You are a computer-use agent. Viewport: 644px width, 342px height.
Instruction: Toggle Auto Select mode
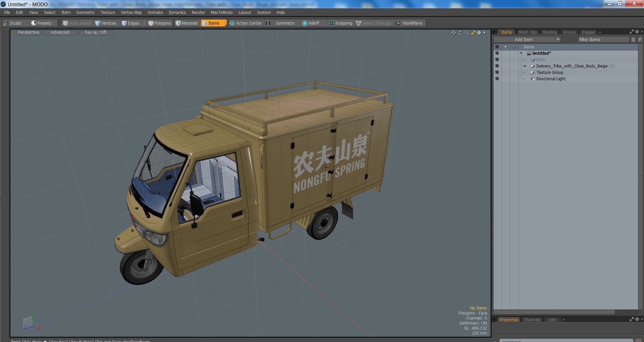[77, 23]
